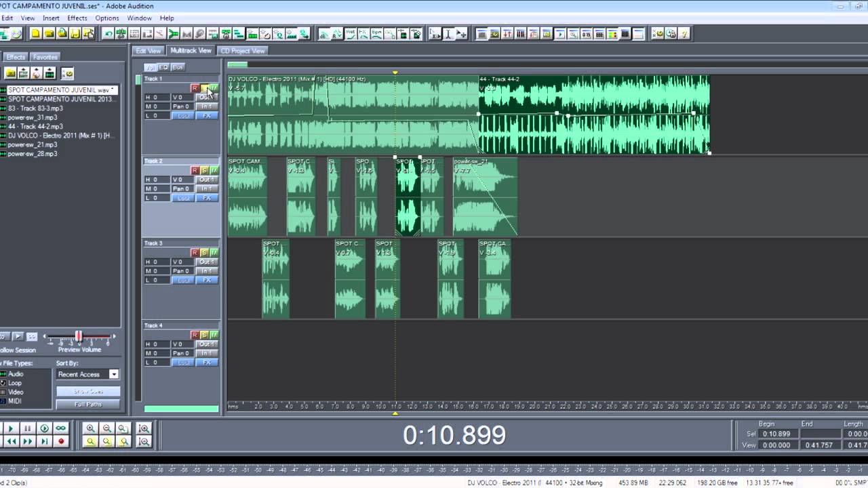This screenshot has width=868, height=488.
Task: Click Zoom Out Horizontally magnifier icon
Action: tap(106, 428)
